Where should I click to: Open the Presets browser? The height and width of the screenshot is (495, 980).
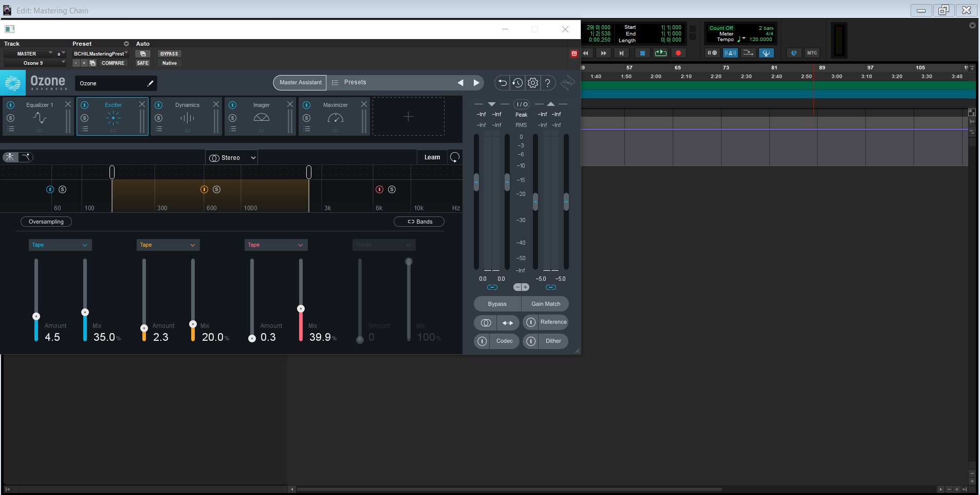(355, 82)
